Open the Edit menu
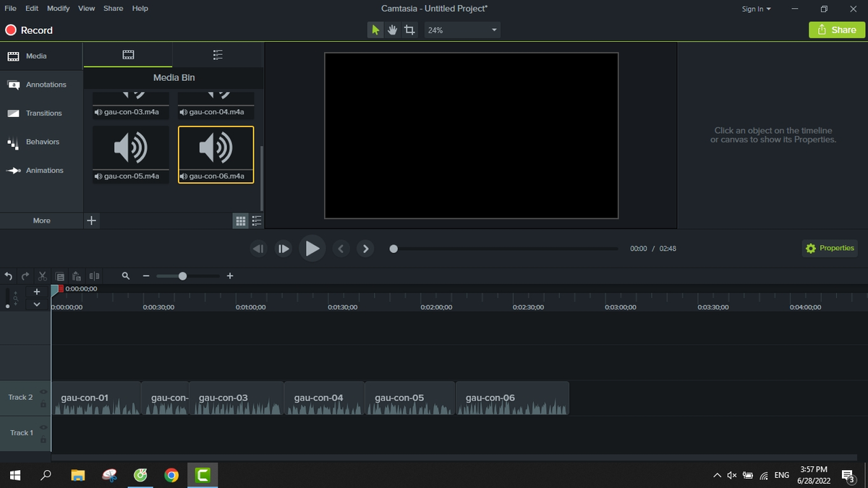The image size is (868, 488). pyautogui.click(x=32, y=9)
